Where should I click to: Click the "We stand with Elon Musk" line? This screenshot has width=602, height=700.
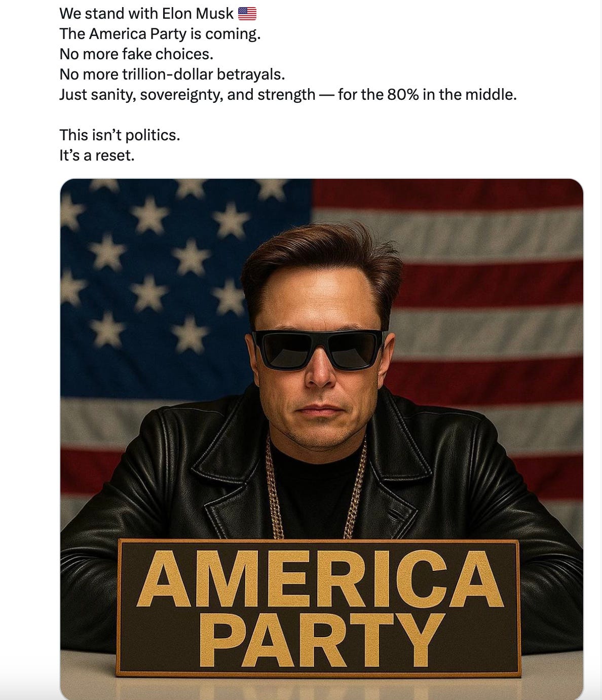click(x=146, y=14)
